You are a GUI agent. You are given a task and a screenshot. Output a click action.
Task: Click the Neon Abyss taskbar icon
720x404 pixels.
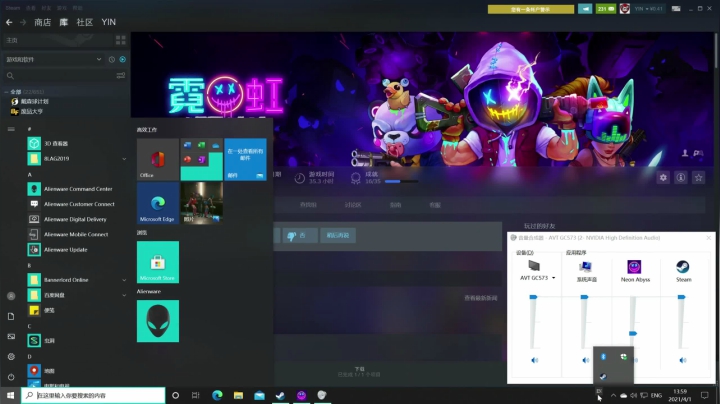tap(301, 395)
